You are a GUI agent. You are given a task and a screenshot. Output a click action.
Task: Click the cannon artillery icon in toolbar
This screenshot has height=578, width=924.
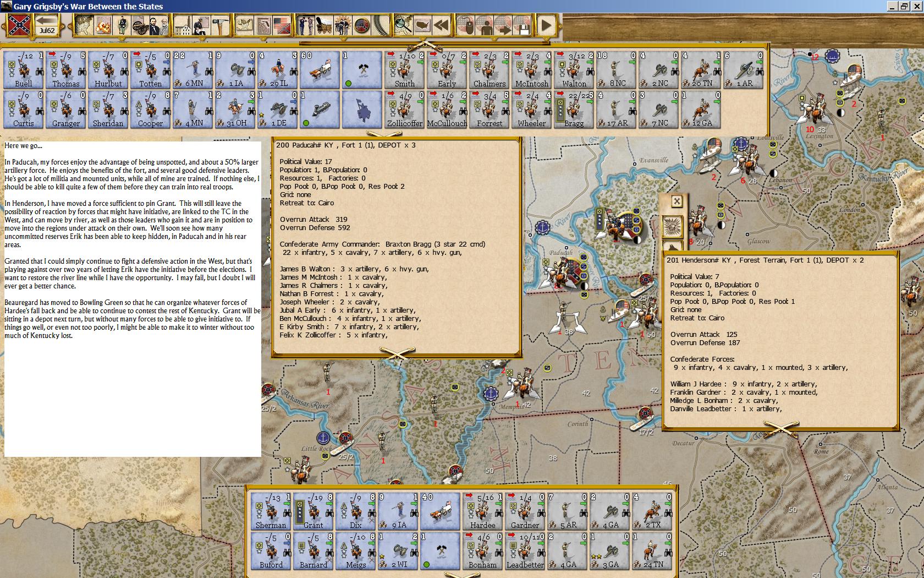tap(141, 25)
